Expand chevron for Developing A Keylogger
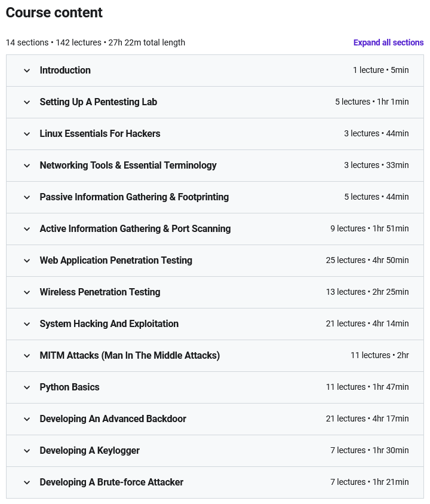This screenshot has width=430, height=504. coord(27,451)
